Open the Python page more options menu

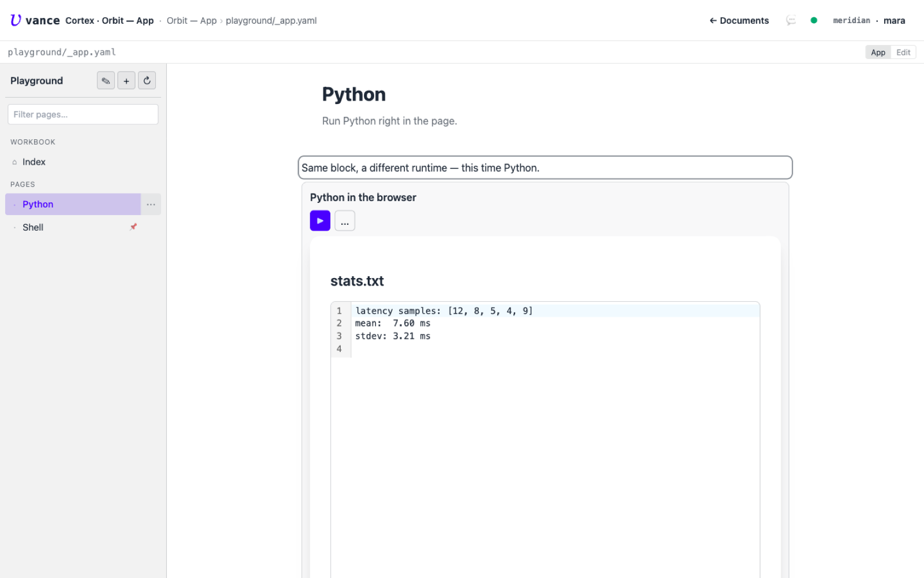click(x=151, y=205)
